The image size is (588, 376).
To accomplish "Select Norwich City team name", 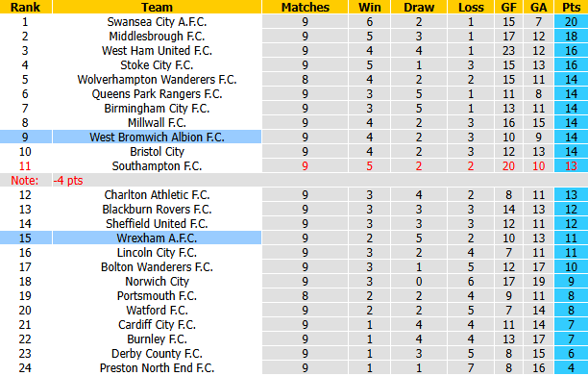I will click(x=157, y=282).
